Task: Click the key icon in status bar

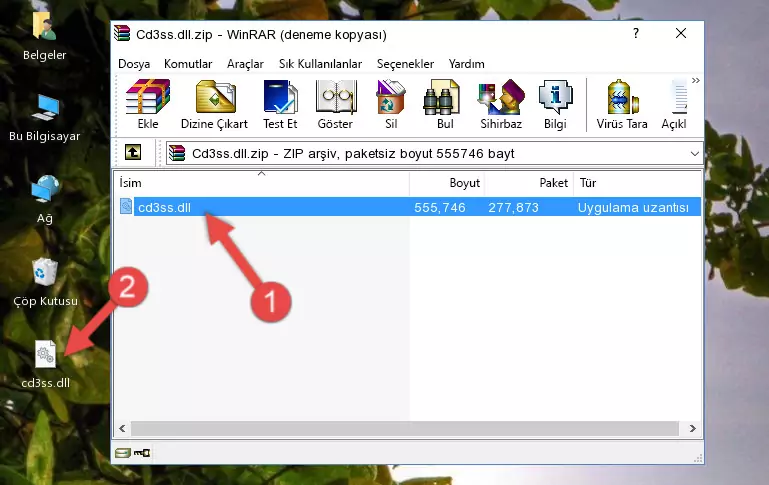Action: [142, 452]
